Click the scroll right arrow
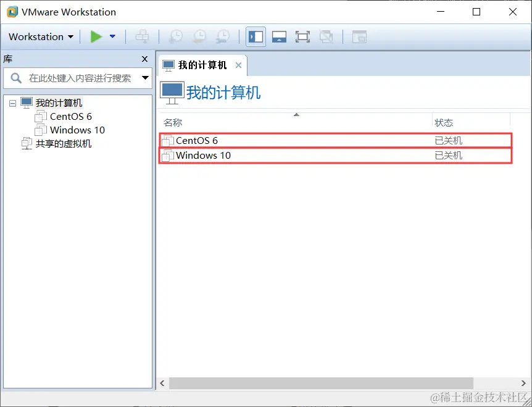 pos(523,383)
